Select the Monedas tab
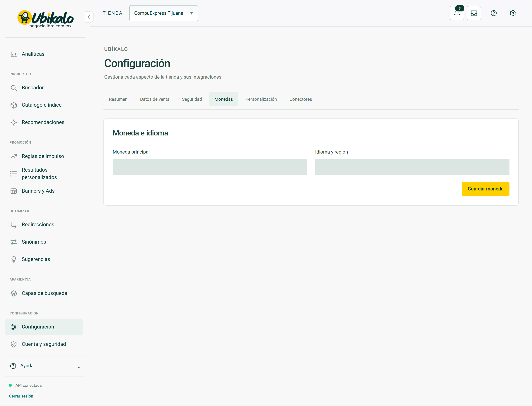The width and height of the screenshot is (532, 406). tap(224, 99)
